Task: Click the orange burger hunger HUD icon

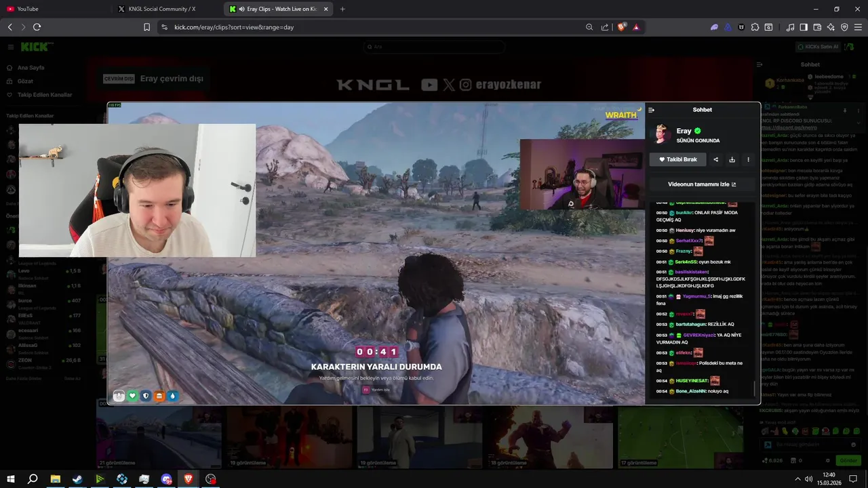Action: point(159,396)
